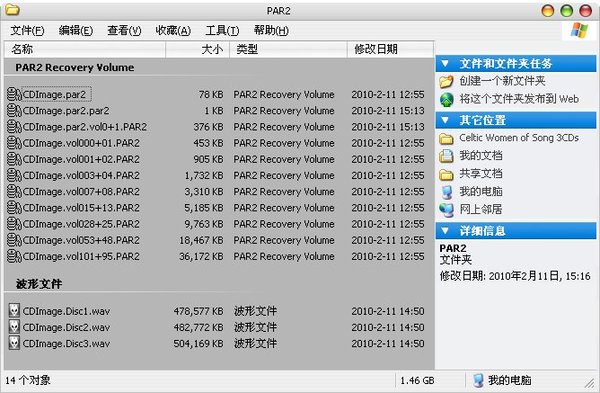Open the 编辑(E) menu
600x393 pixels.
76,30
